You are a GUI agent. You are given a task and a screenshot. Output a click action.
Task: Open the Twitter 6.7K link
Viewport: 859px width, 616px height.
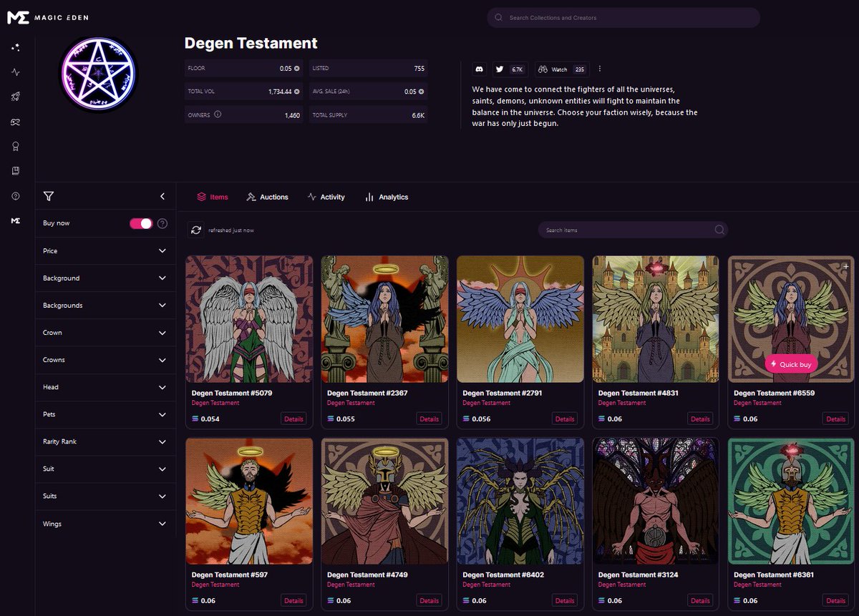tap(510, 69)
